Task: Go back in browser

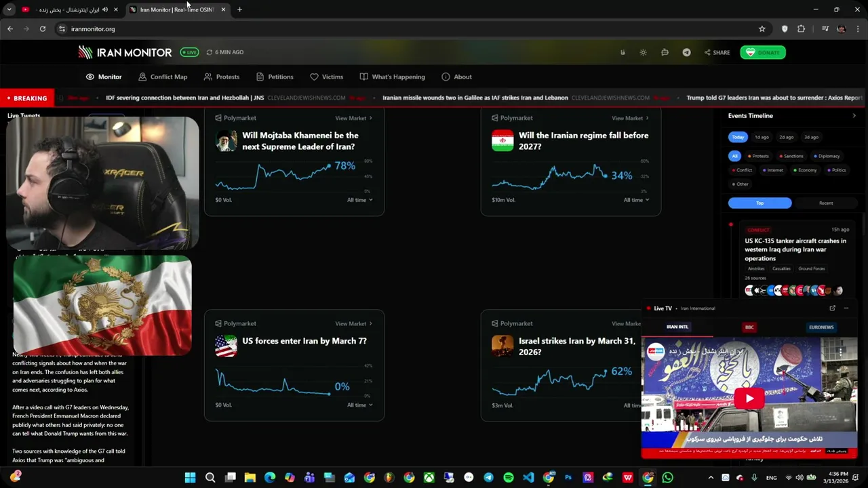Action: tap(9, 29)
